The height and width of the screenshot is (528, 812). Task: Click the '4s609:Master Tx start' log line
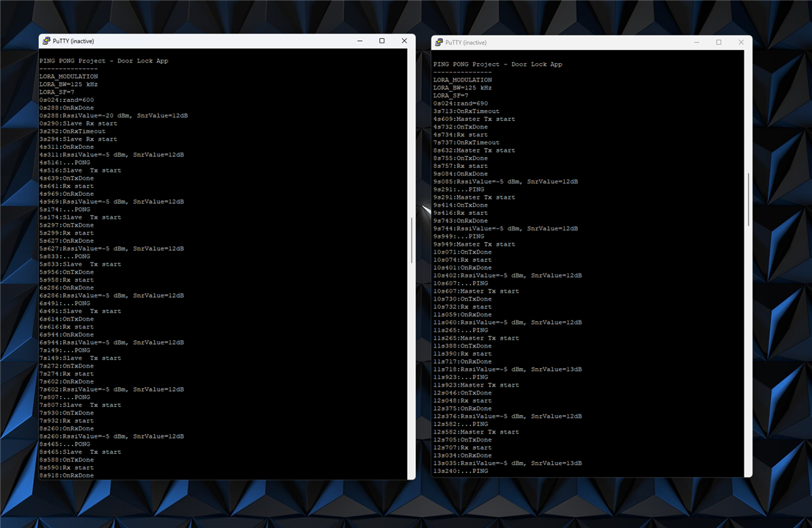tap(474, 119)
